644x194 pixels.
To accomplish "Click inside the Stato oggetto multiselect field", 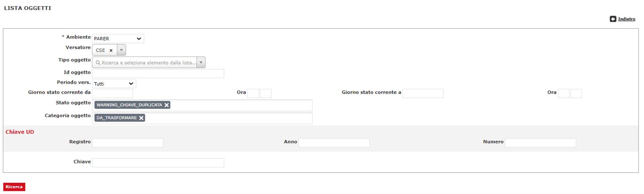I will coord(202,105).
